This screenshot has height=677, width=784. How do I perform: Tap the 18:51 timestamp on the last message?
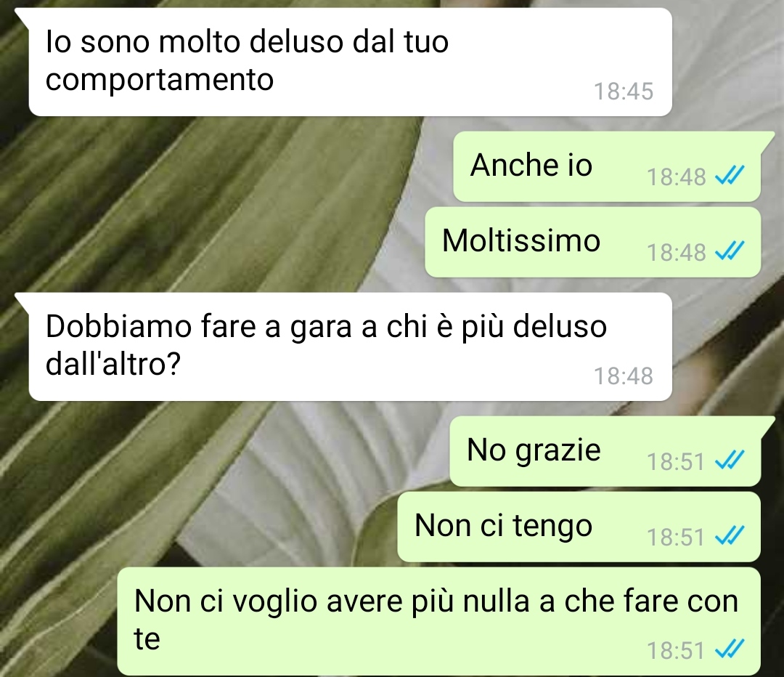[676, 651]
